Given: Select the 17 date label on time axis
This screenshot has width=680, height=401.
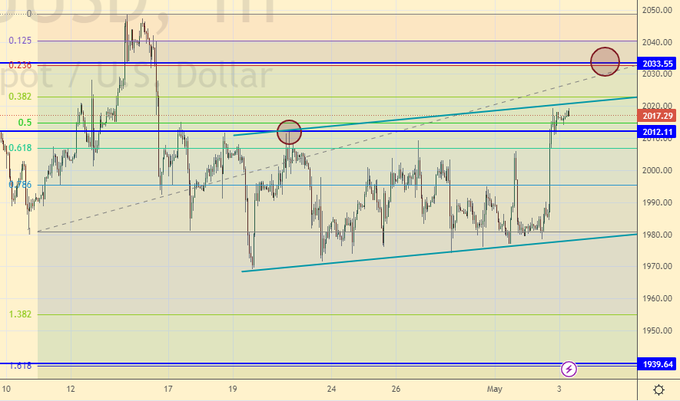Looking at the screenshot, I should click(x=169, y=389).
